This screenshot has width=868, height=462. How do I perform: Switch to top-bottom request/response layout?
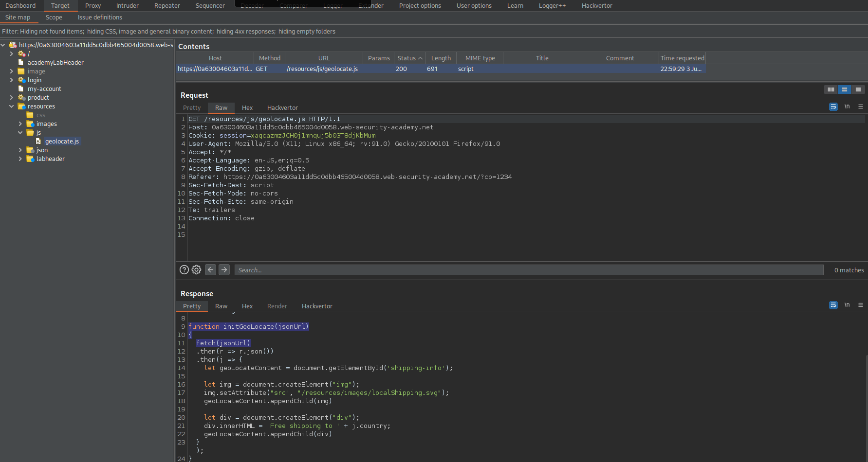click(x=845, y=89)
